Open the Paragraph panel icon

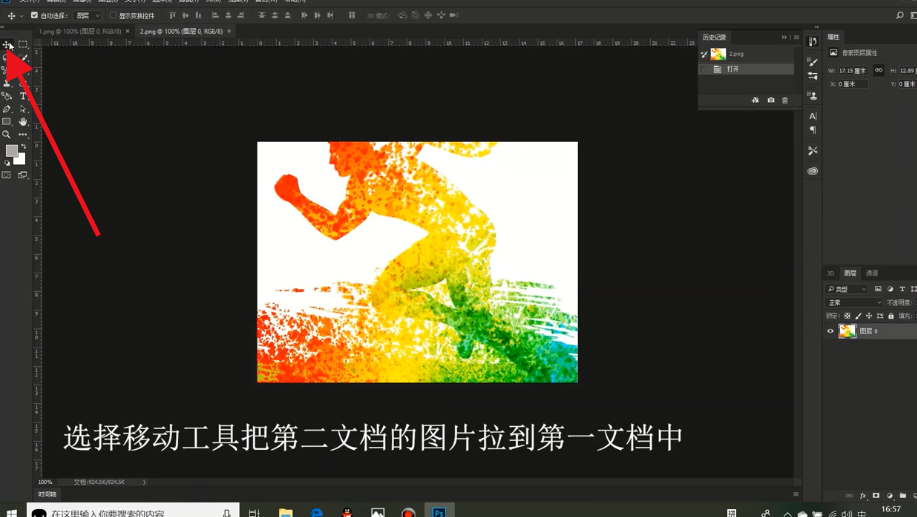click(812, 130)
